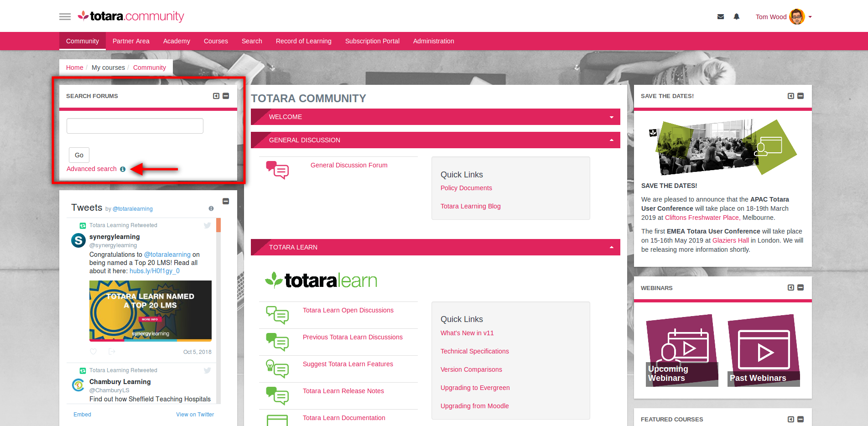Open the Subscription Portal

coord(372,41)
